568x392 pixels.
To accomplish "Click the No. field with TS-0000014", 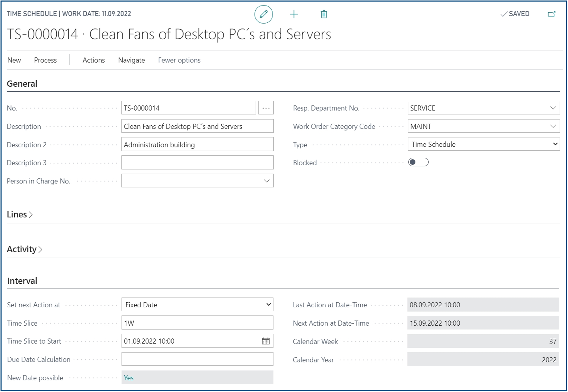I will pos(189,108).
